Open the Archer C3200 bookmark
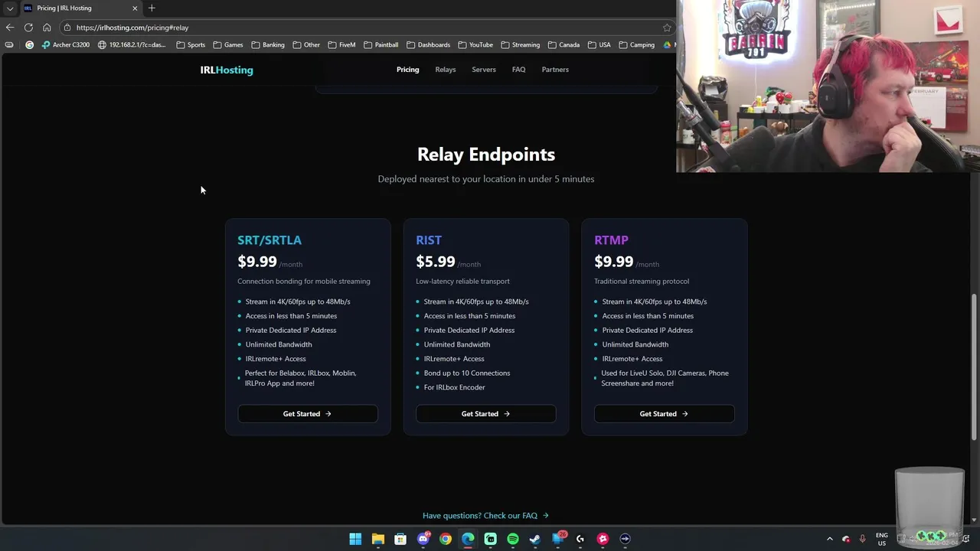 pyautogui.click(x=66, y=44)
